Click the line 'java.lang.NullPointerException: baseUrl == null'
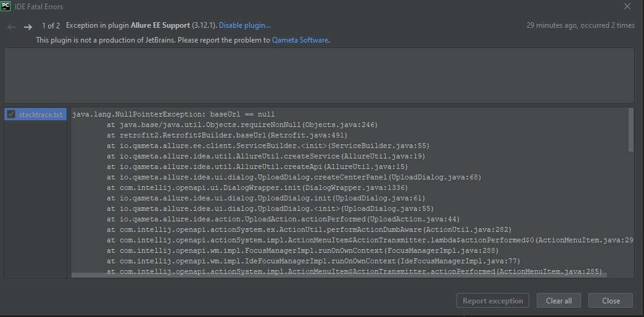Viewport: 644px width, 317px height. [173, 114]
